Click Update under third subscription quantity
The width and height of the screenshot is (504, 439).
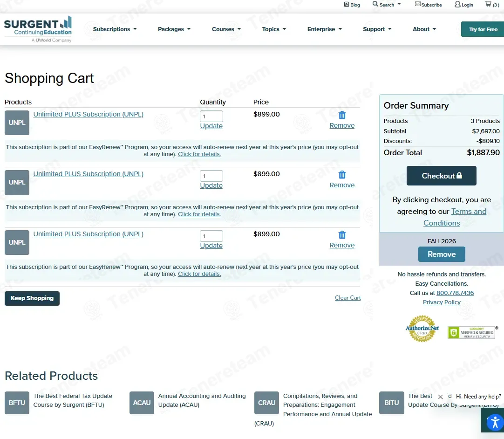[211, 246]
